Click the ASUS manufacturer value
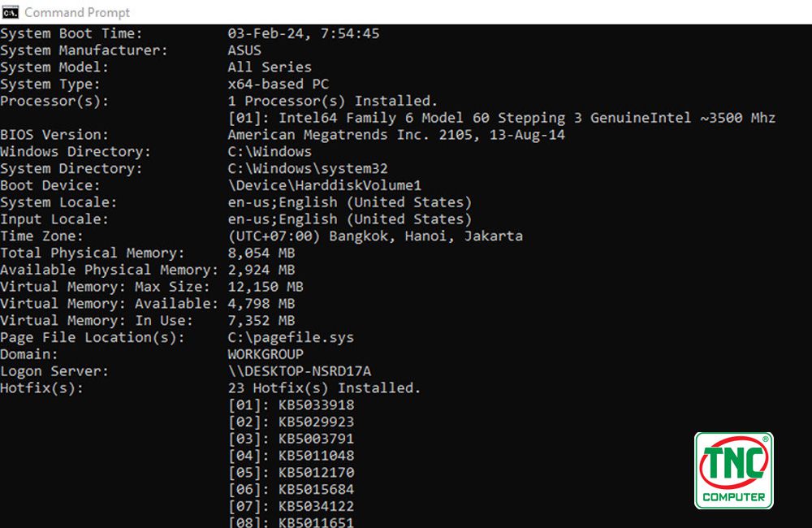The image size is (812, 528). click(244, 51)
